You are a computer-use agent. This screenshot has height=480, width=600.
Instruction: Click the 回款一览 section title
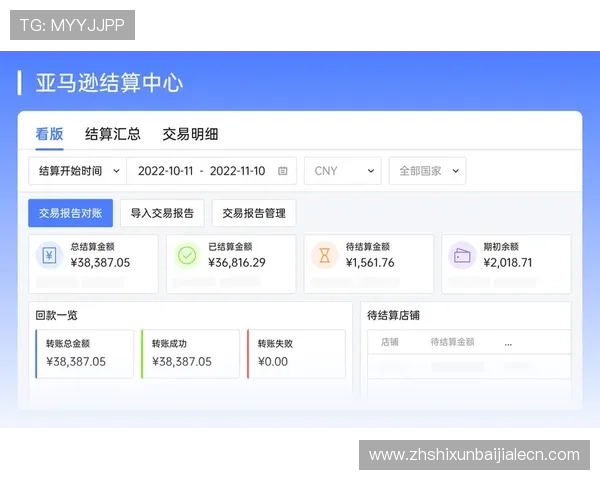(x=57, y=315)
